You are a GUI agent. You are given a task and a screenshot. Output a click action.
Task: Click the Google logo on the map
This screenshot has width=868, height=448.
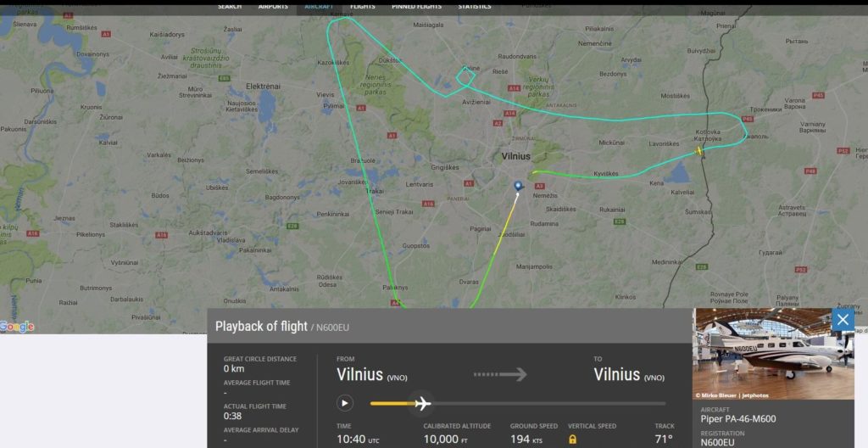tap(17, 328)
